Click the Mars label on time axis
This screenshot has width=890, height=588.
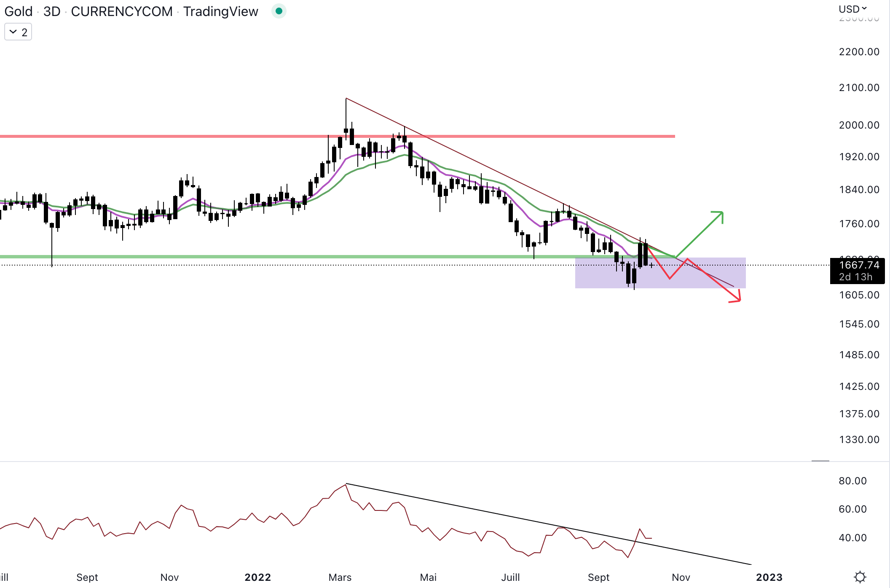pyautogui.click(x=340, y=577)
